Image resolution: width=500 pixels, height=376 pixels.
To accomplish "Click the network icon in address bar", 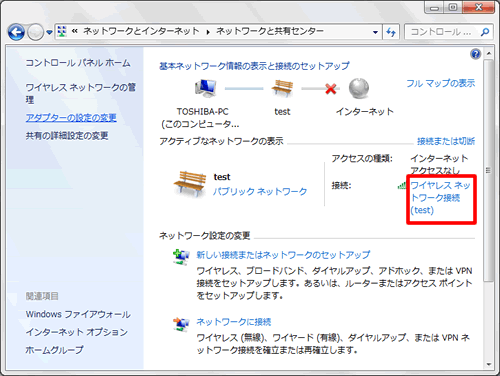I will point(62,31).
